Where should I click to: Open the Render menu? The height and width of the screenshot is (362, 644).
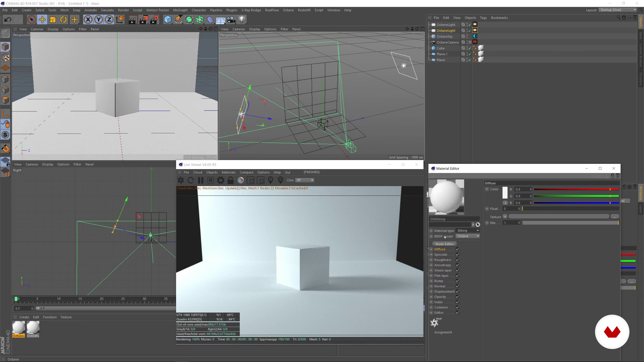[x=123, y=10]
